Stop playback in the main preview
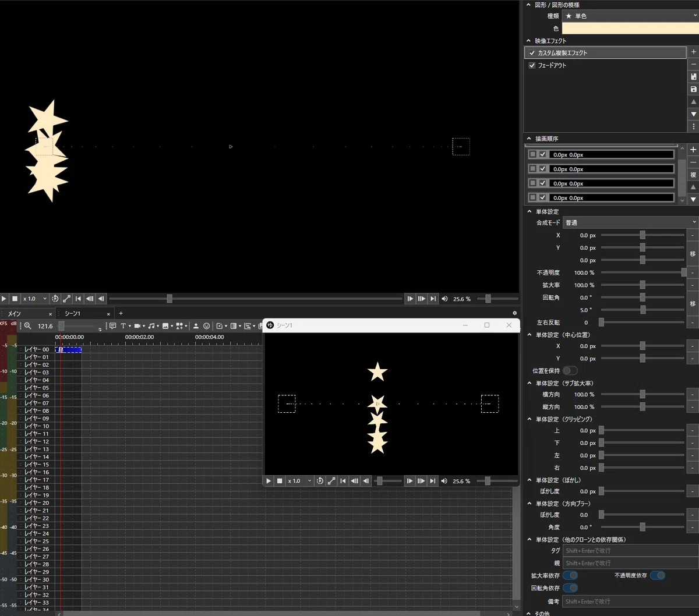699x616 pixels. (x=15, y=299)
